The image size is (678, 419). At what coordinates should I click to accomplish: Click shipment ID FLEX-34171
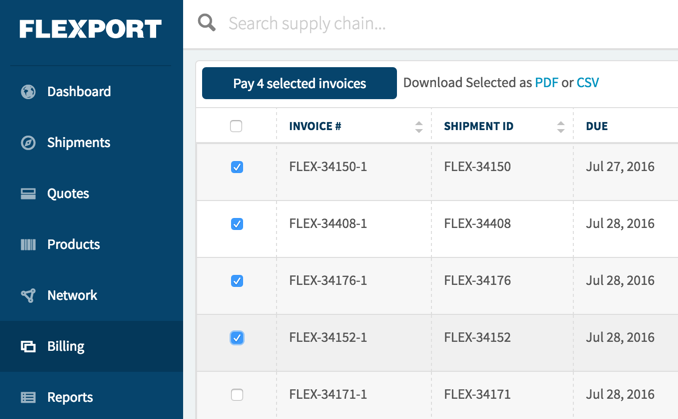(x=477, y=394)
